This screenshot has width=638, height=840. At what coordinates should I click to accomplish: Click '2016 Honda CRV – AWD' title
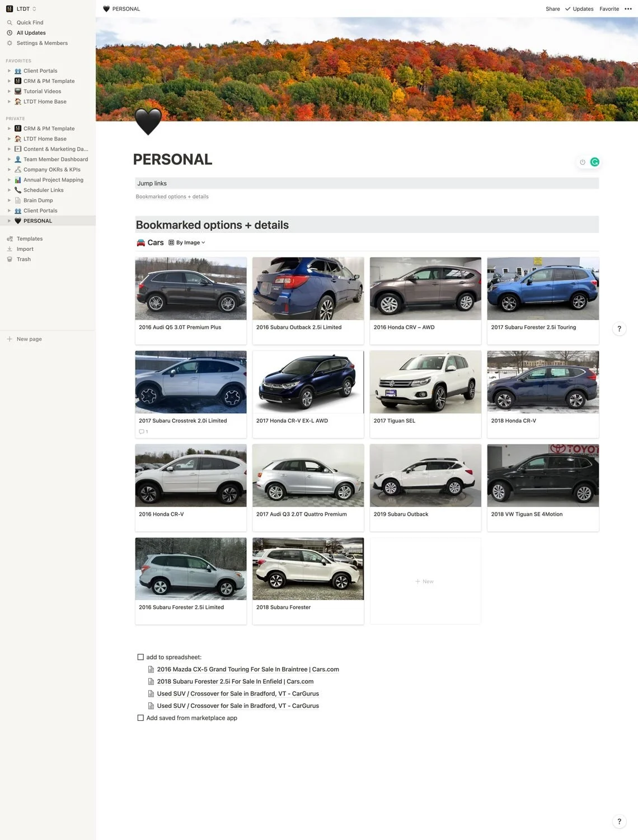(404, 327)
